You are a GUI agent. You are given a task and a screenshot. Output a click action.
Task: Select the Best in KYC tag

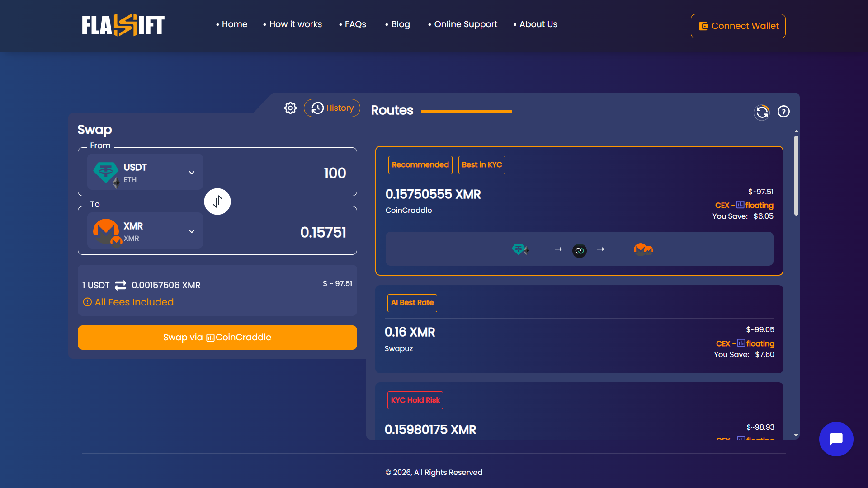point(482,165)
